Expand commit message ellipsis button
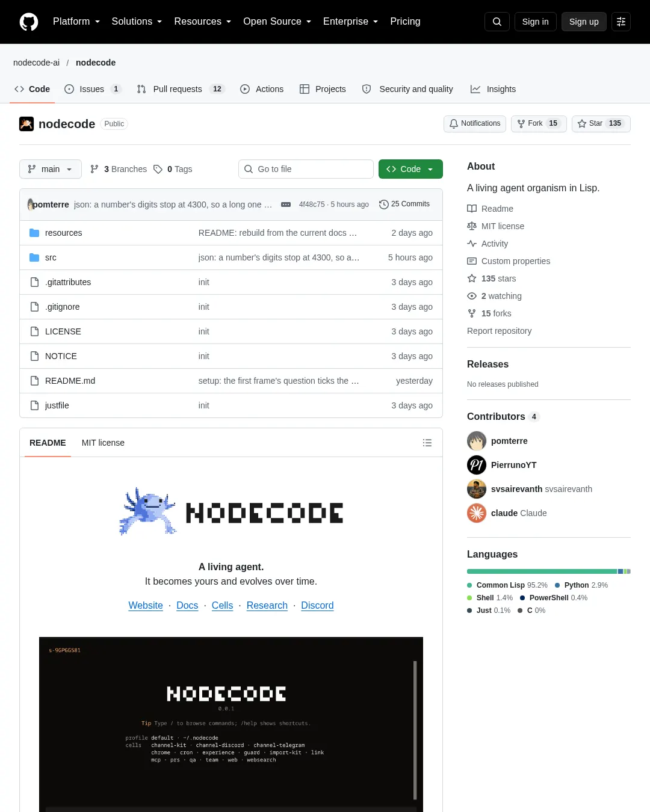Screen dimensions: 650x812 click(x=286, y=205)
